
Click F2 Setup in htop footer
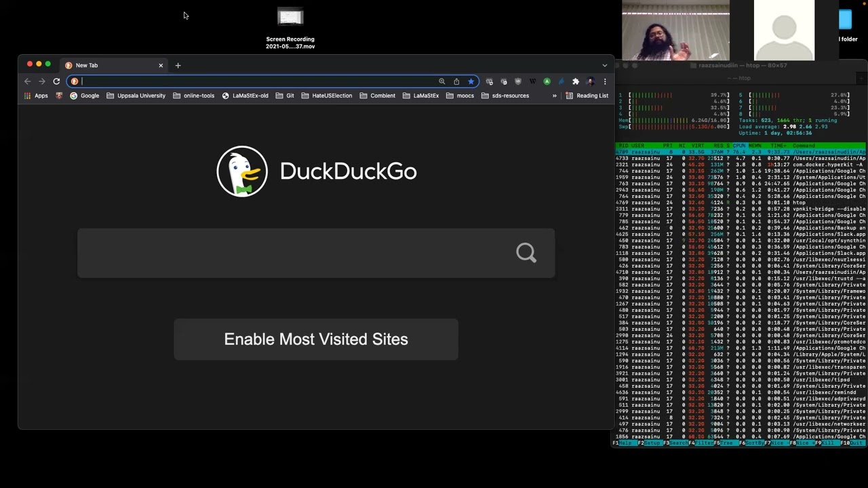click(650, 443)
